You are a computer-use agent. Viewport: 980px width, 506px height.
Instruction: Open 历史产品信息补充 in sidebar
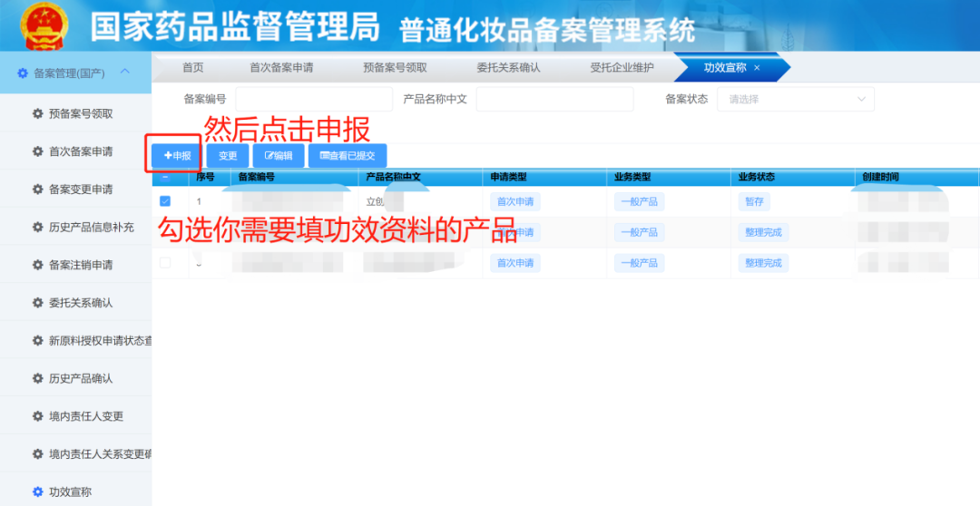(75, 227)
